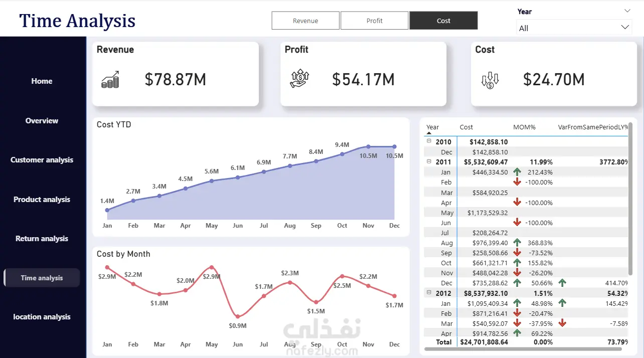Click the green MOM% arrow in Dec 2011 row

(517, 283)
